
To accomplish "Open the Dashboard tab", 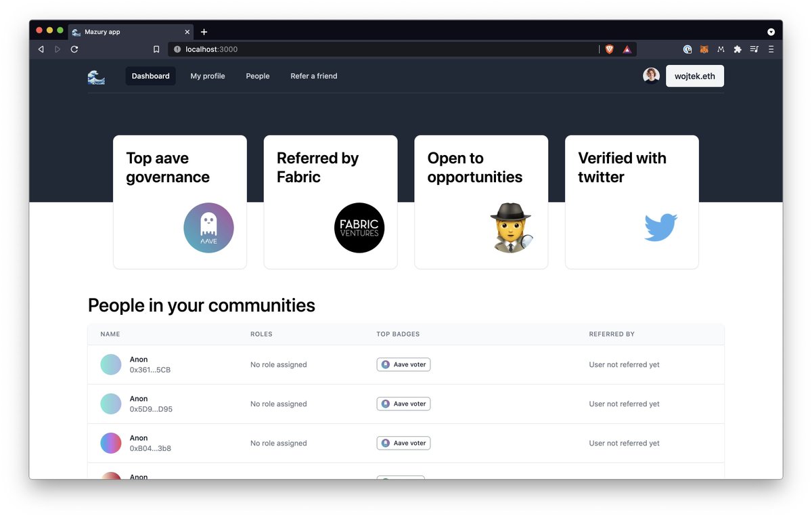I will (x=150, y=76).
